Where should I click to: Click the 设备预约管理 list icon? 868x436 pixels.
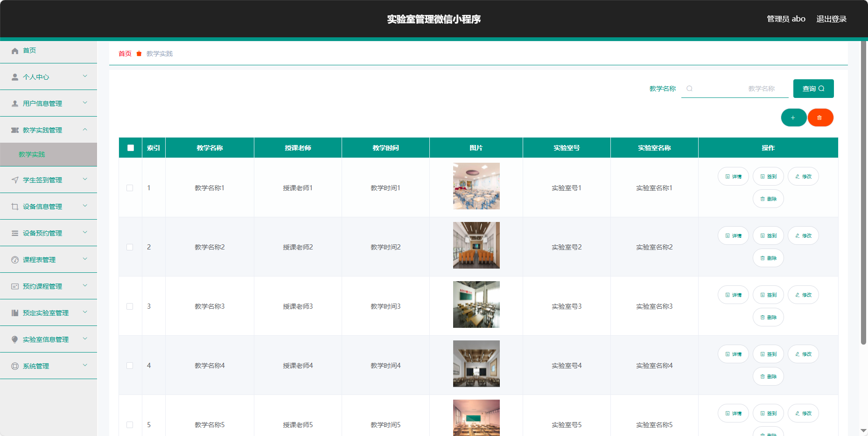point(15,234)
